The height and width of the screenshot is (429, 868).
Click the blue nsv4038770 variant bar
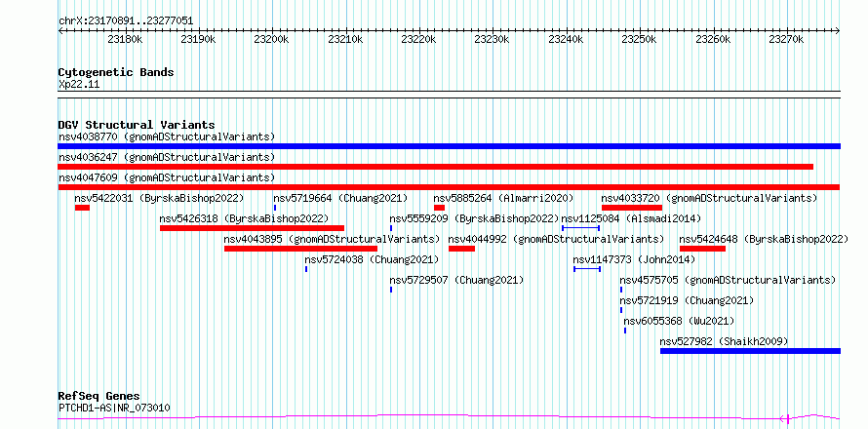(449, 146)
